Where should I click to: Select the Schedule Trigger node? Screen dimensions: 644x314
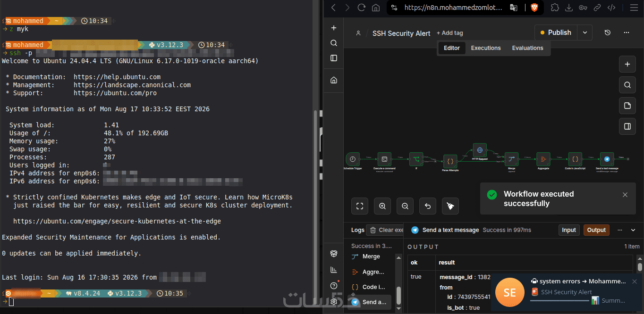click(x=352, y=159)
